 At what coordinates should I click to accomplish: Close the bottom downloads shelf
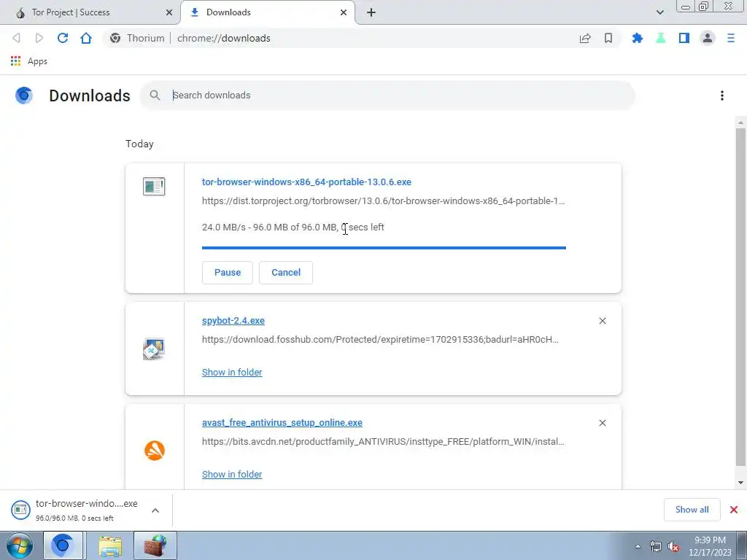tap(734, 510)
